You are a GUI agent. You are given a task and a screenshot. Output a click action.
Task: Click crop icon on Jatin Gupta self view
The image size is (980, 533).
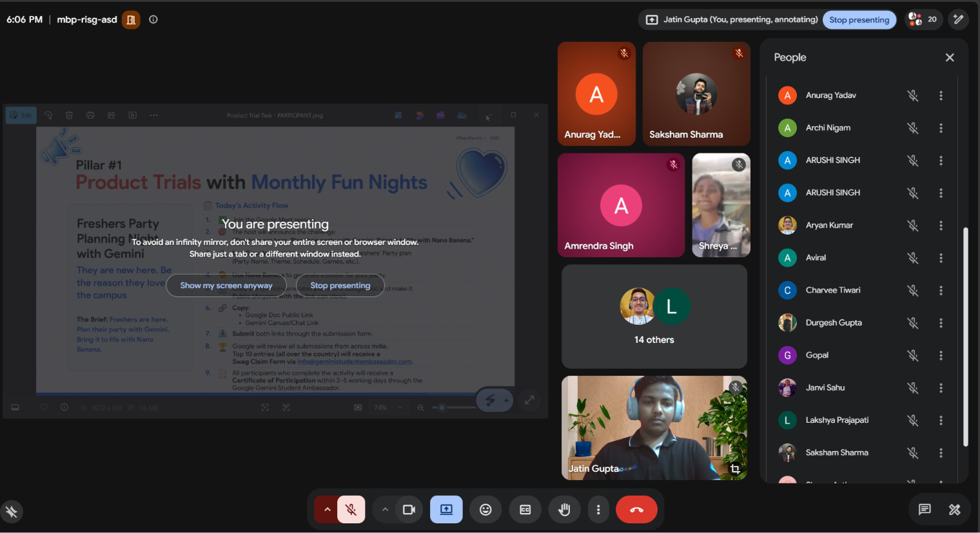pyautogui.click(x=735, y=469)
